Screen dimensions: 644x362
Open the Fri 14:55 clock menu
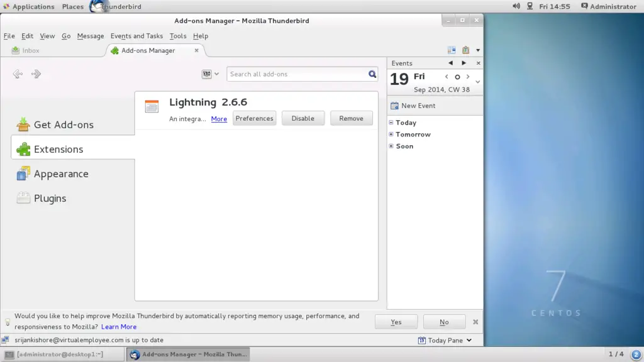tap(555, 6)
